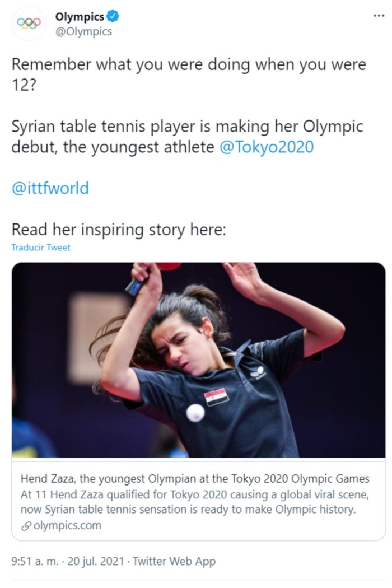Open the @Olympics handle link
This screenshot has width=392, height=588.
pos(83,31)
